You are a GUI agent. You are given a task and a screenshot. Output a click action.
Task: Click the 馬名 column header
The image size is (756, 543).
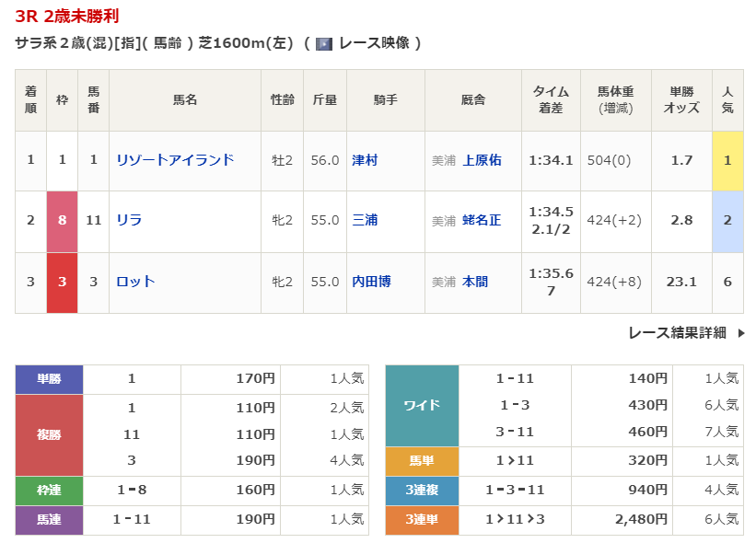click(x=185, y=99)
